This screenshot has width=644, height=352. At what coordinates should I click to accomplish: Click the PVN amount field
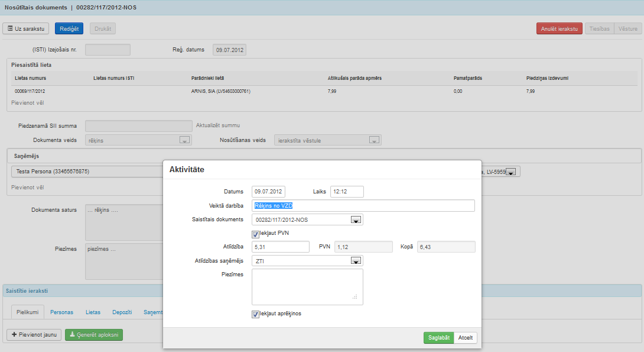pos(363,247)
